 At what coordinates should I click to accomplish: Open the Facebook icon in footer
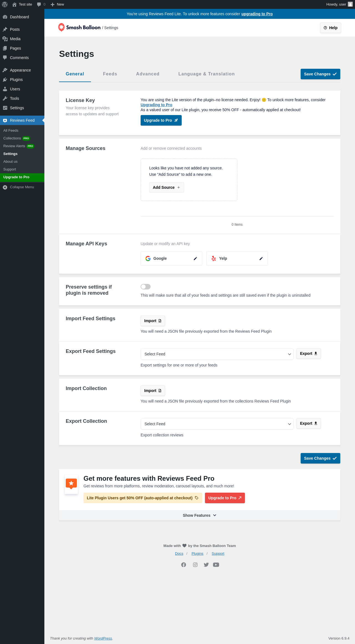(184, 565)
